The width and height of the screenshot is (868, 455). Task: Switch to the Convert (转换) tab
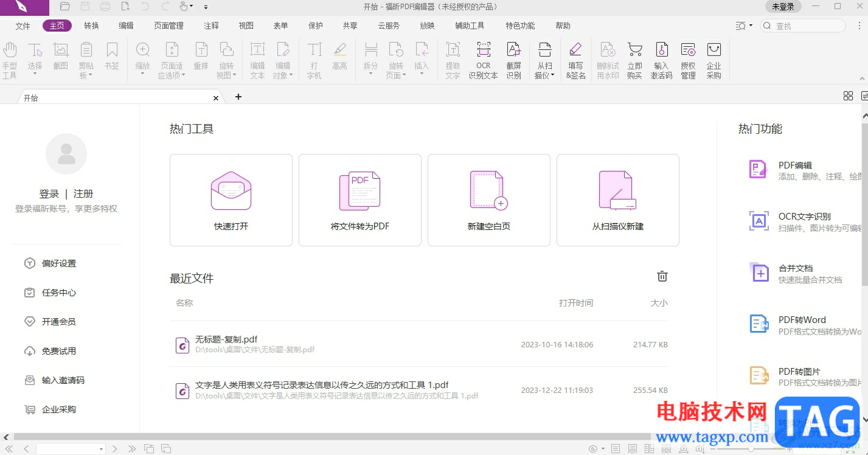click(91, 26)
